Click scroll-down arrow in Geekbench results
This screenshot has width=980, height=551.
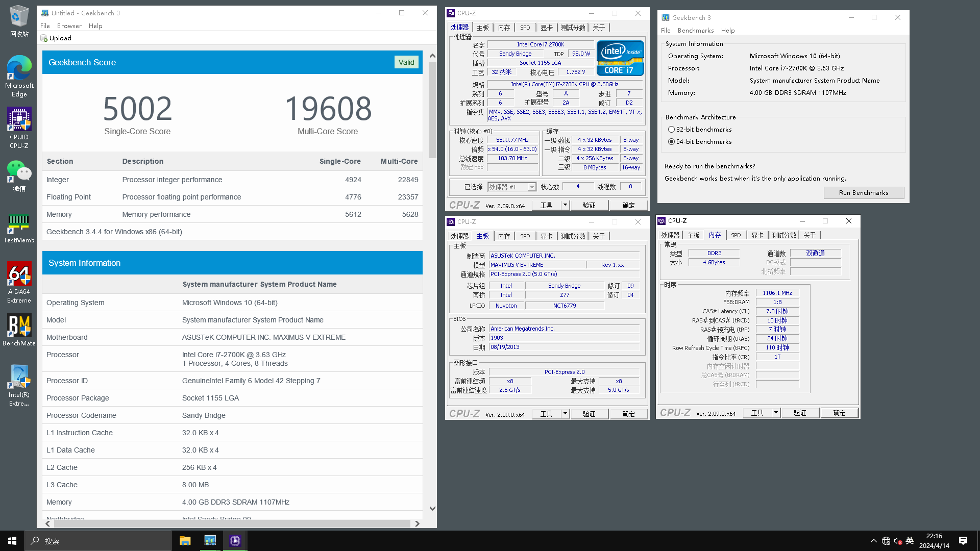[432, 508]
